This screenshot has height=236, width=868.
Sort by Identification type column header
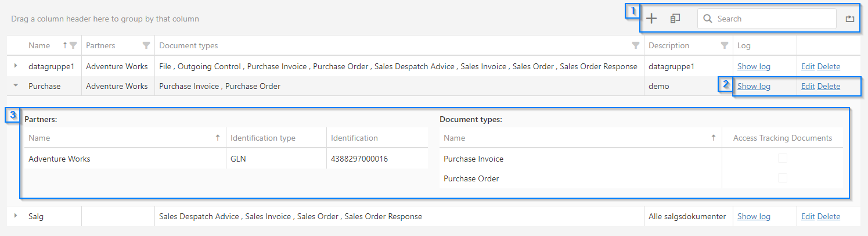coord(262,138)
